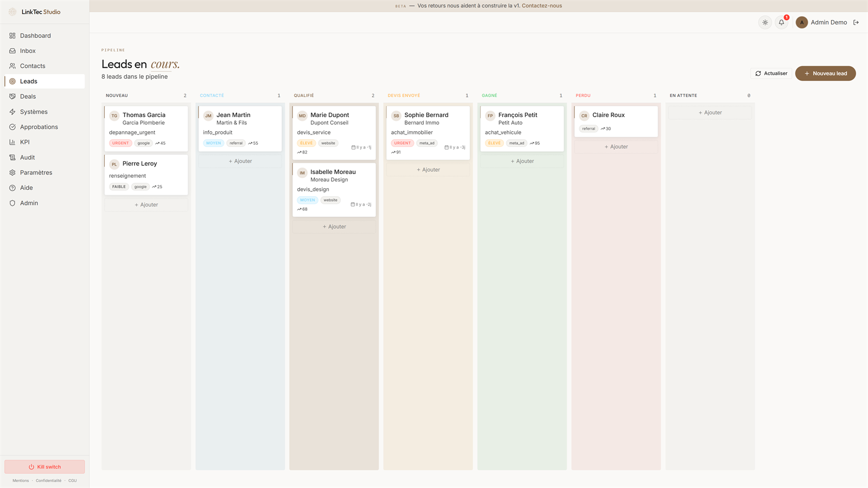The image size is (868, 488).
Task: Click François Petit's FP avatar
Action: tap(490, 115)
